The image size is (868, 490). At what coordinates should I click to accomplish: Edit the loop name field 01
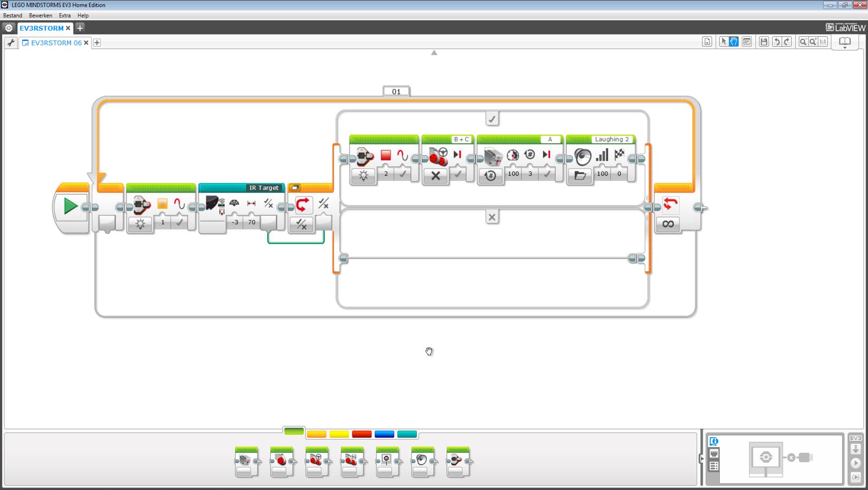(x=396, y=91)
